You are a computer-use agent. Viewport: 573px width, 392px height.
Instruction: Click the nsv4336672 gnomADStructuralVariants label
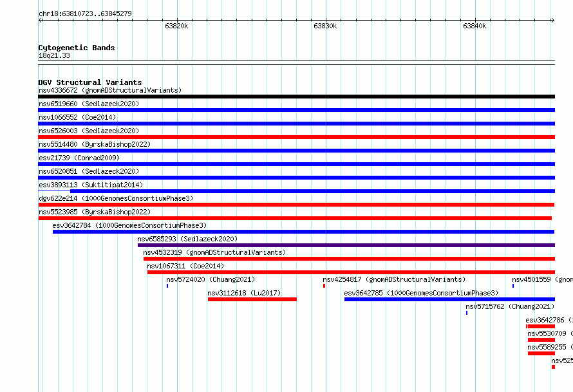click(110, 90)
